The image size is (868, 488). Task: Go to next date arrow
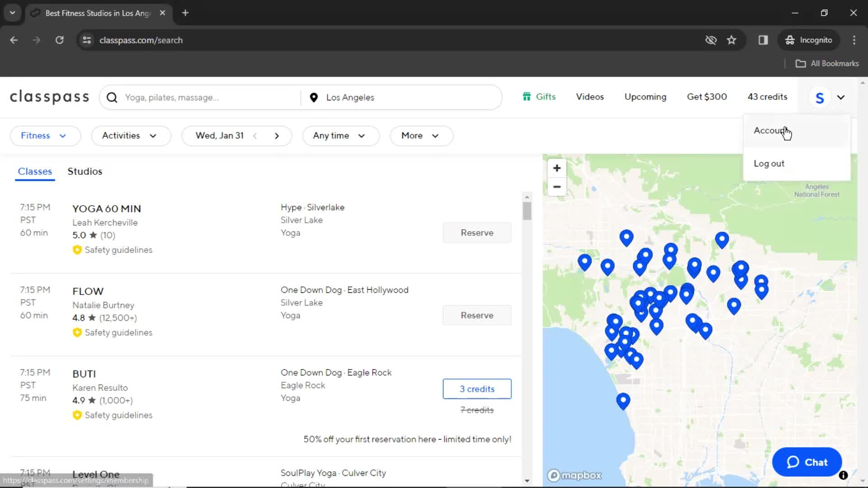277,136
